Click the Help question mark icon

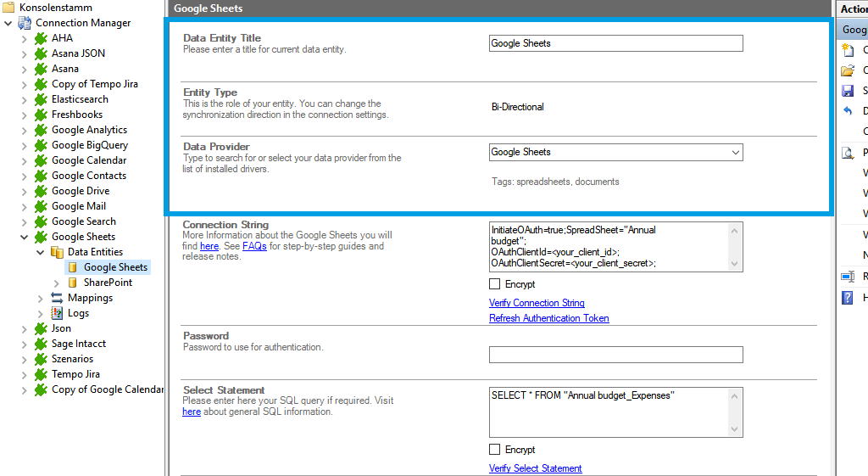847,298
